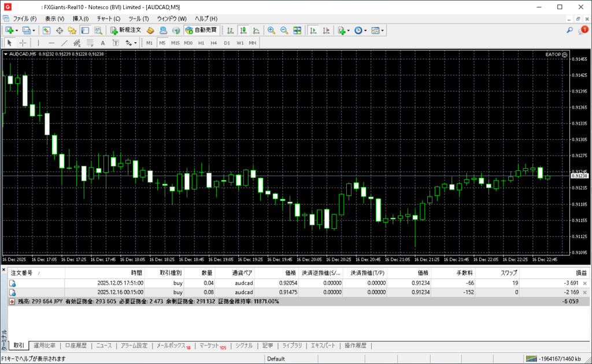Close the 0.08 lot audcad buy order
This screenshot has height=364, width=592.
[584, 293]
